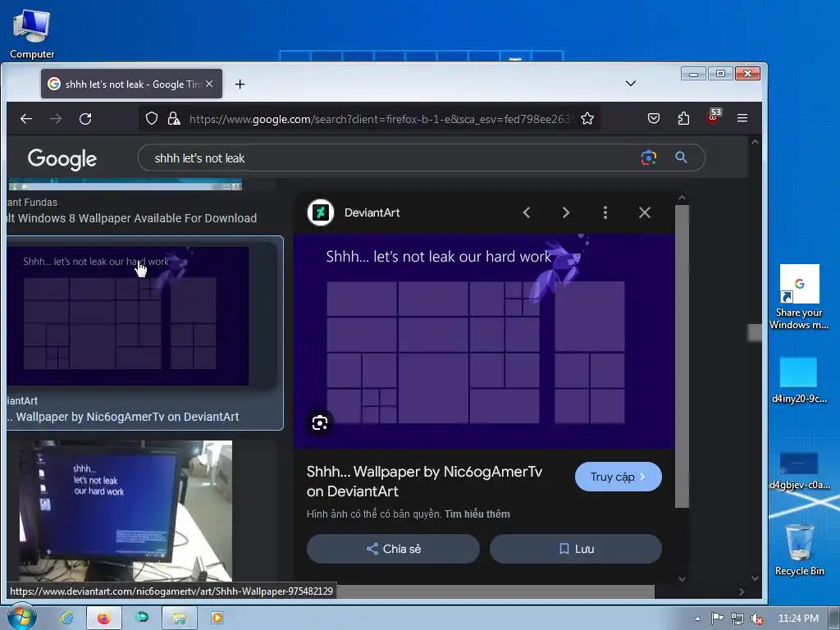Screen dimensions: 840x630
Task: Click the browser forward arrow
Action: pos(56,118)
